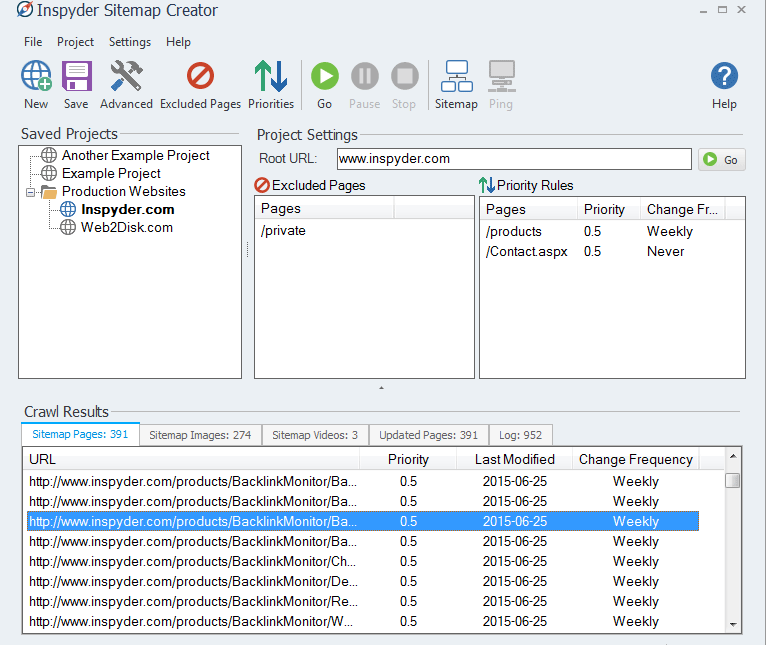The height and width of the screenshot is (645, 766).
Task: Click the Sitemap toolbar icon
Action: click(x=456, y=77)
